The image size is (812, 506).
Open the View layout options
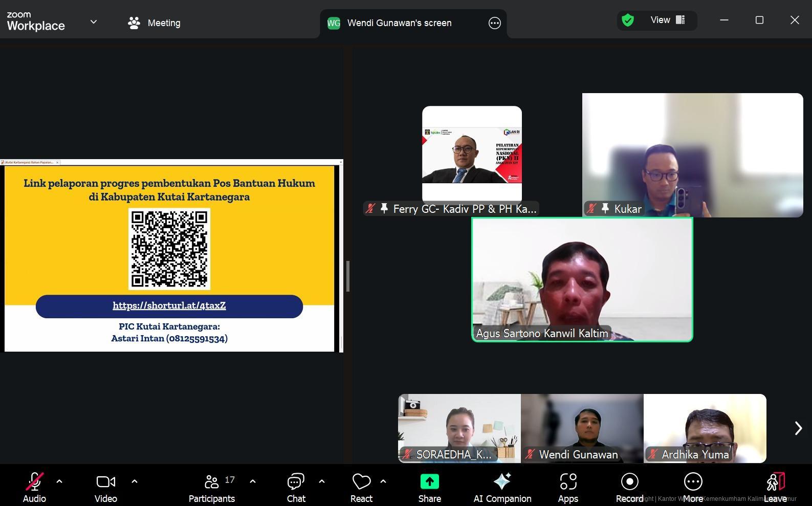[667, 20]
